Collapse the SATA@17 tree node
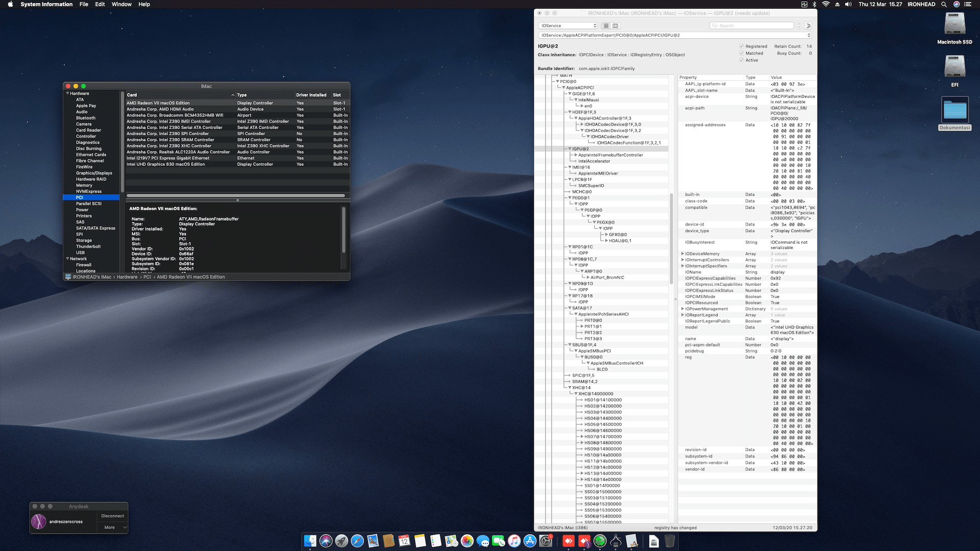 (x=570, y=308)
